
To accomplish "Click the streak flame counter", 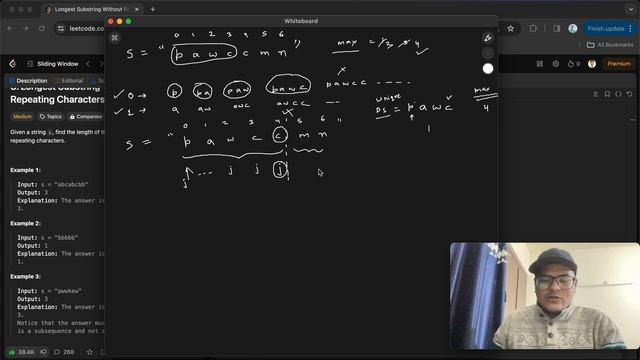I will click(x=574, y=64).
